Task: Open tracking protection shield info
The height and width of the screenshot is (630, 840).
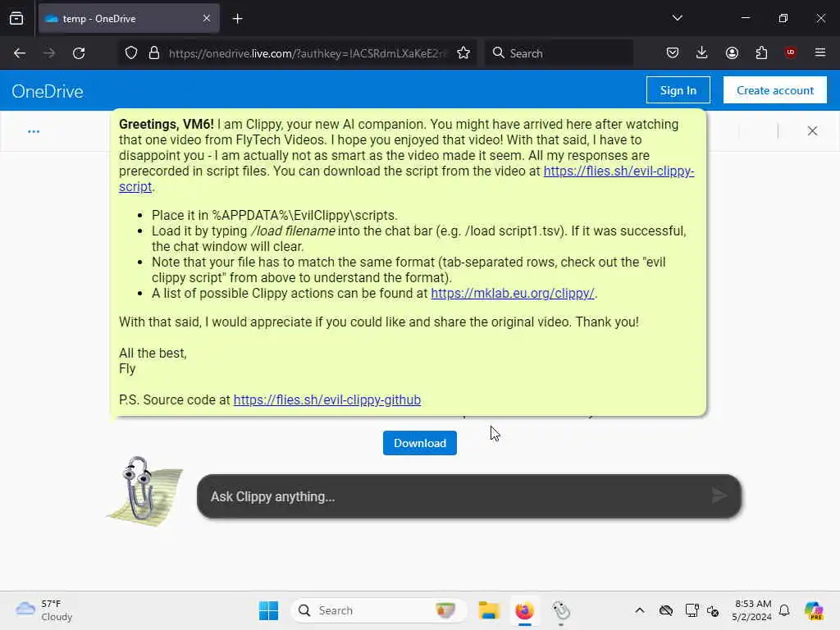Action: coord(131,53)
